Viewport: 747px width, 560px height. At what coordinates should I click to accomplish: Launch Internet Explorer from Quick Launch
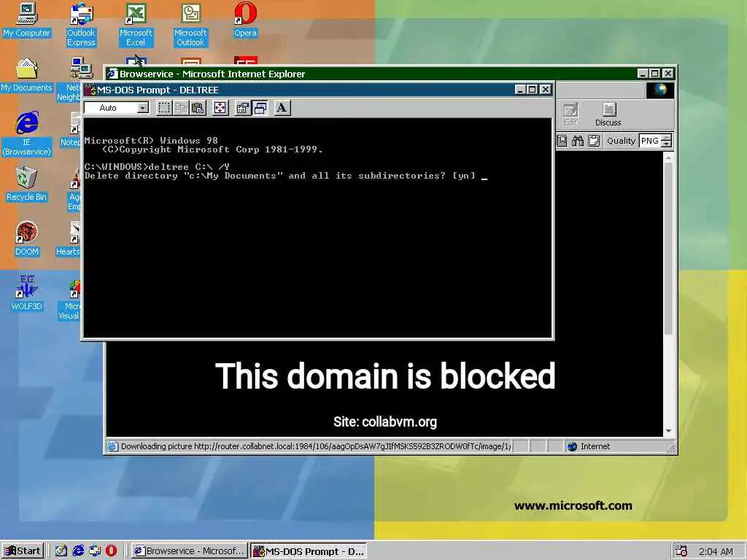point(78,551)
